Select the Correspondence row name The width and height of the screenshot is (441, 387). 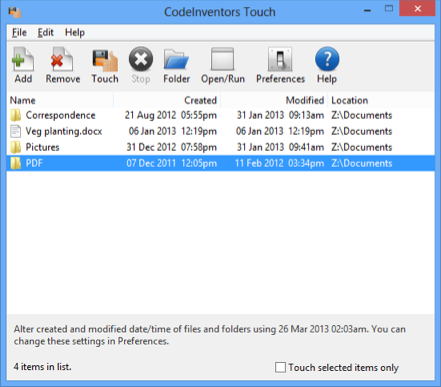(x=60, y=115)
